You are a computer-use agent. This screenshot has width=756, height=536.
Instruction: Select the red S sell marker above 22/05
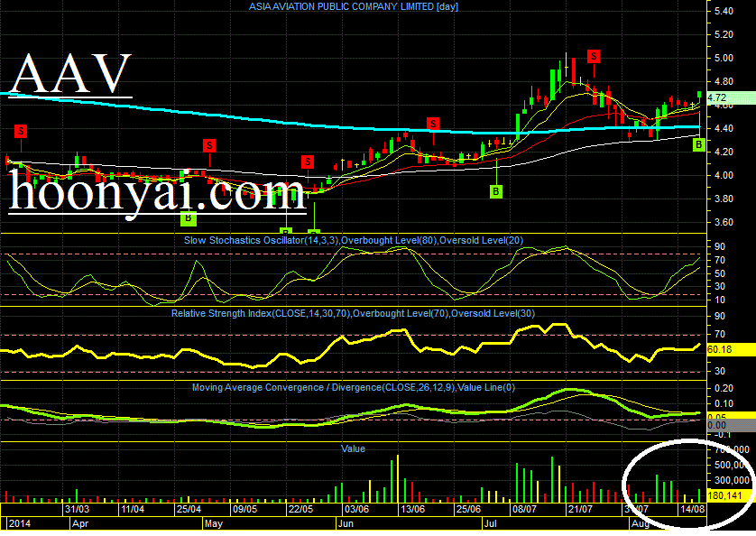[308, 162]
